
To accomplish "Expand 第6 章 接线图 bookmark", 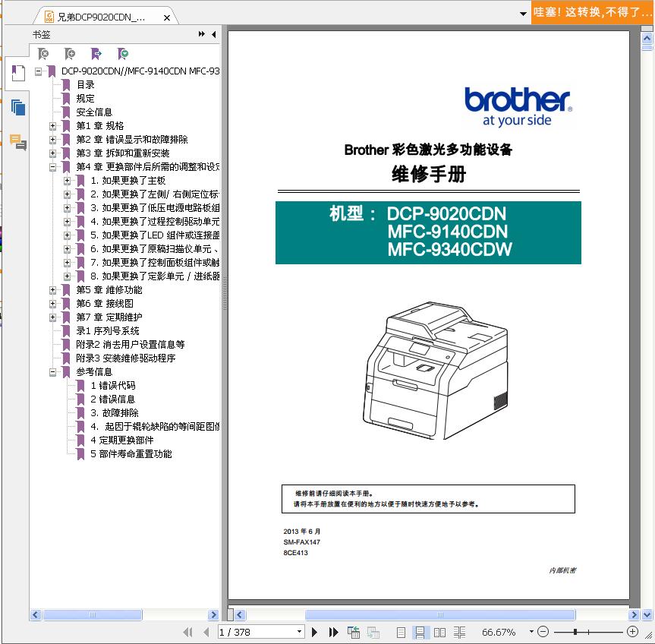I will click(x=52, y=304).
